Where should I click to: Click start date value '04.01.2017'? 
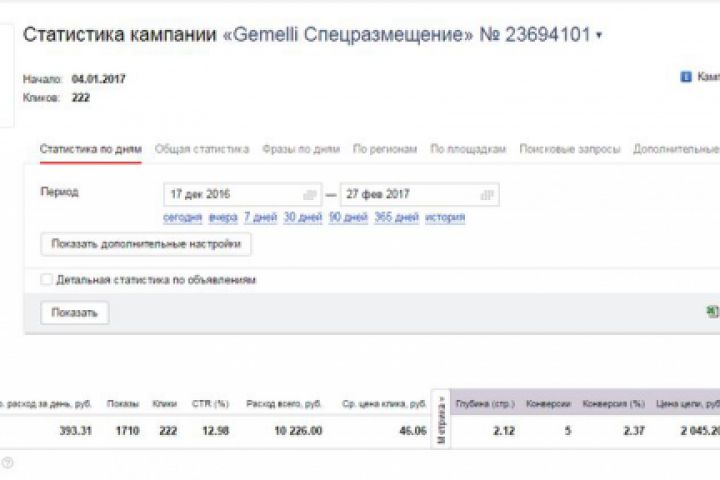[98, 79]
